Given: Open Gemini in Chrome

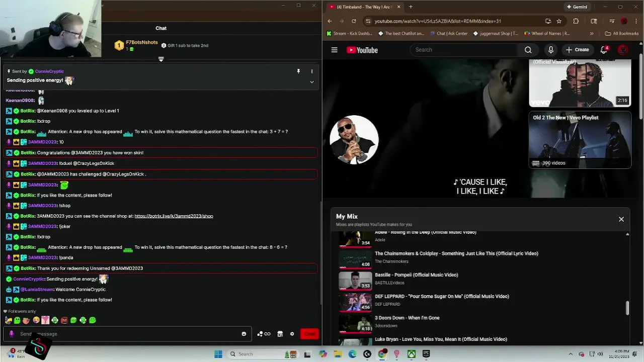Looking at the screenshot, I should pos(577,7).
